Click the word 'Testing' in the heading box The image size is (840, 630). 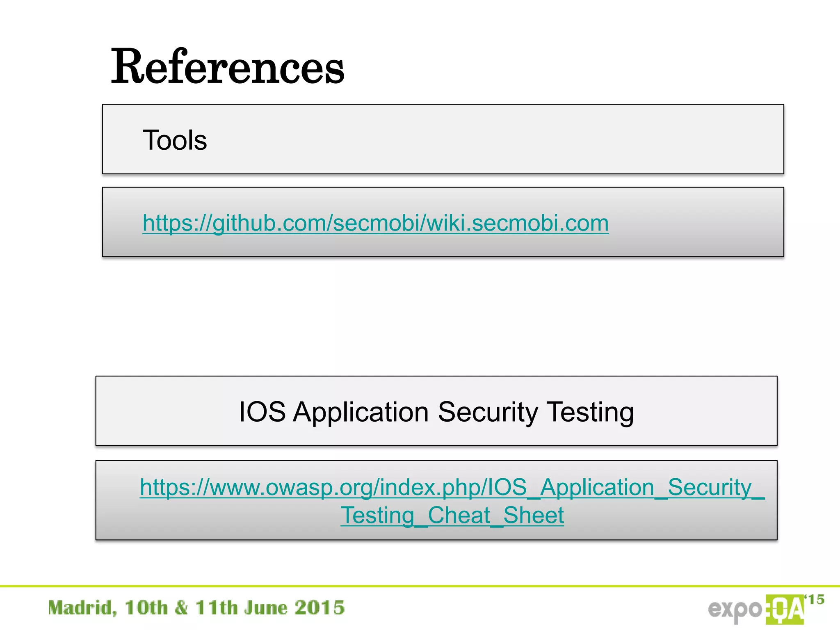click(590, 412)
